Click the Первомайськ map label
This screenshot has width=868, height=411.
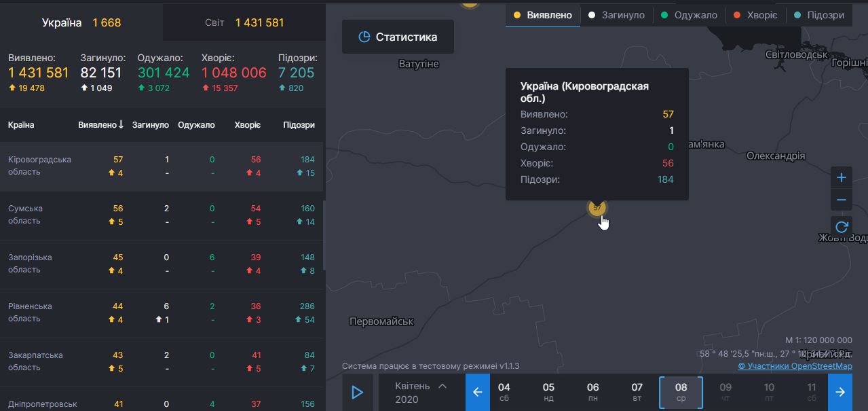(381, 321)
